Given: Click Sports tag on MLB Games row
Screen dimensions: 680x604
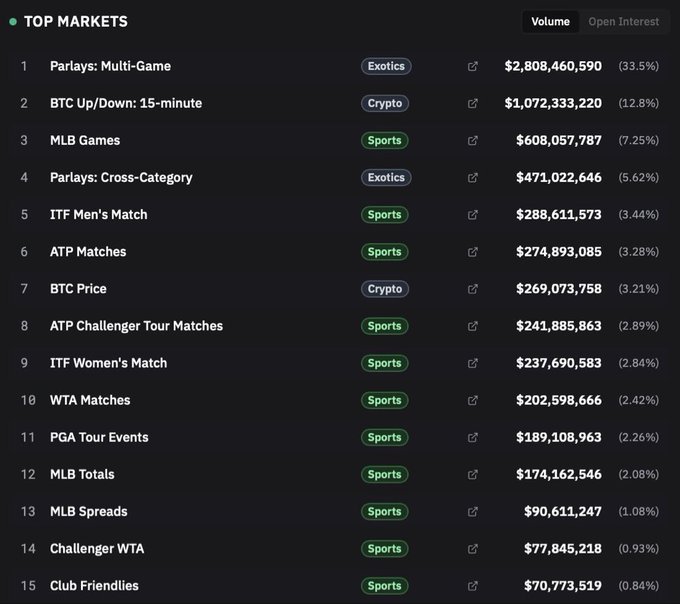Looking at the screenshot, I should click(384, 140).
